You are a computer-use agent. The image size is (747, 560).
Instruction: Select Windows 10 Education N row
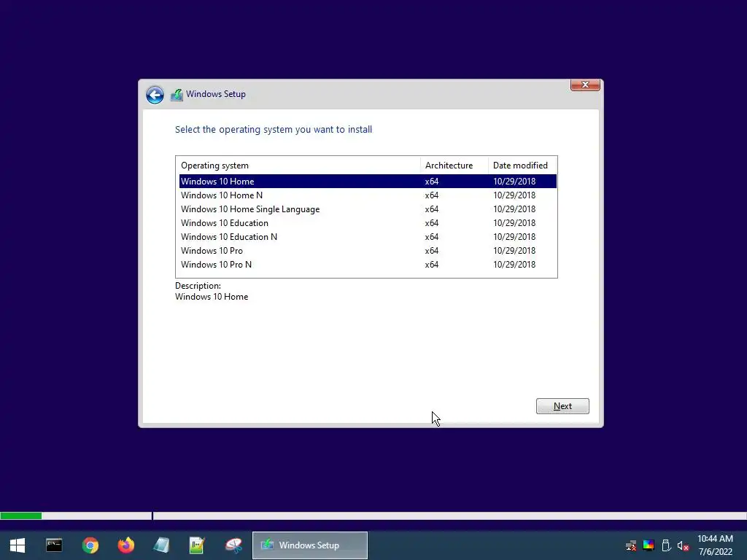point(368,237)
